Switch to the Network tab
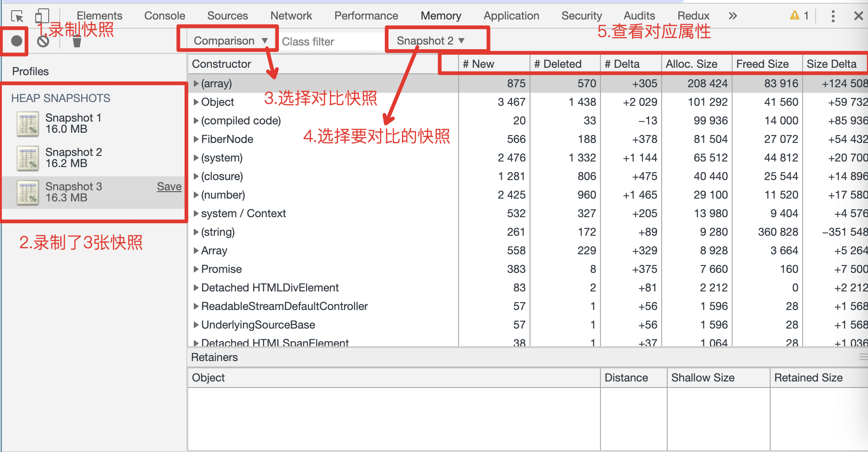 (291, 16)
